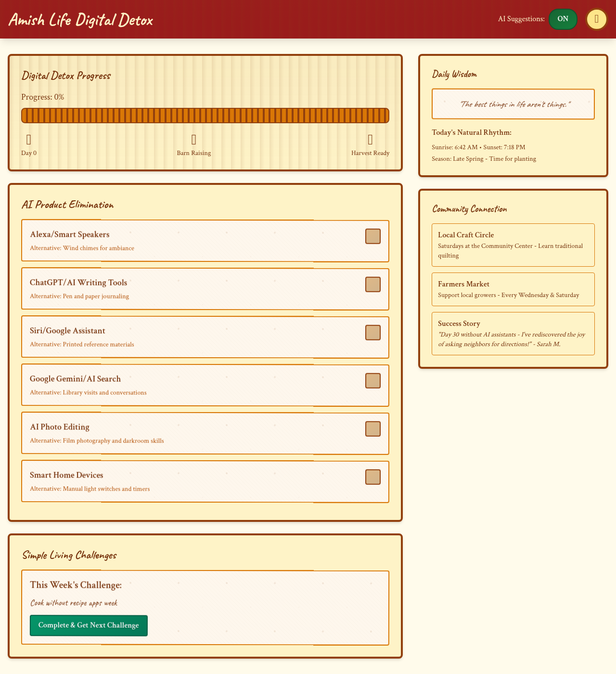Click the Farmers Market card
Screen dimensions: 616x674
[513, 289]
